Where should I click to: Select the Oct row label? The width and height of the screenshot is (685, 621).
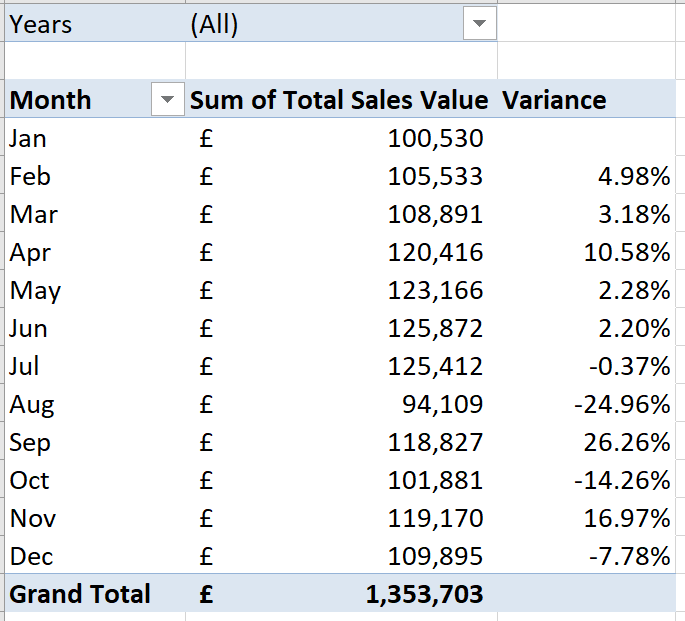(x=29, y=481)
